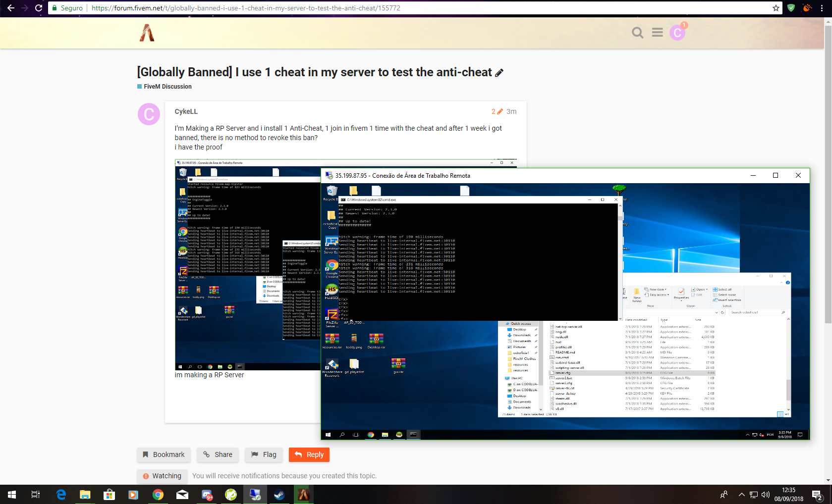Bookmark this page with the star icon
Screen dimensions: 832x504
click(776, 8)
